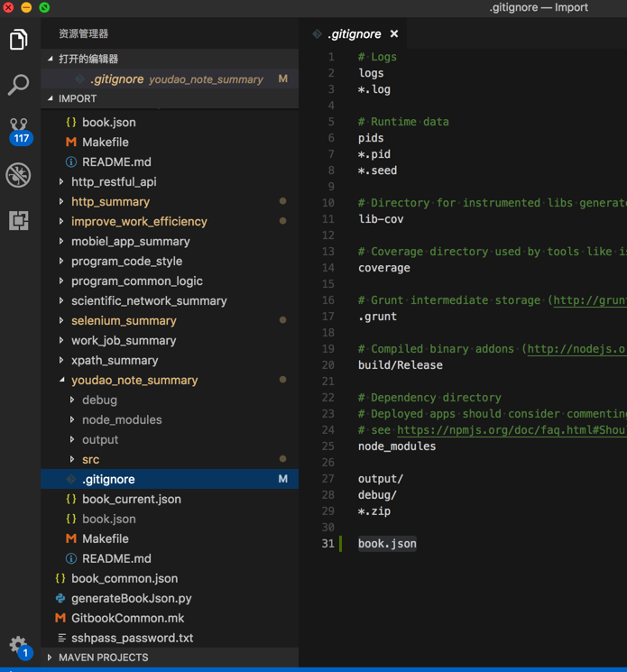The height and width of the screenshot is (672, 627).
Task: Open GitbookCommon.mk file
Action: click(x=127, y=618)
